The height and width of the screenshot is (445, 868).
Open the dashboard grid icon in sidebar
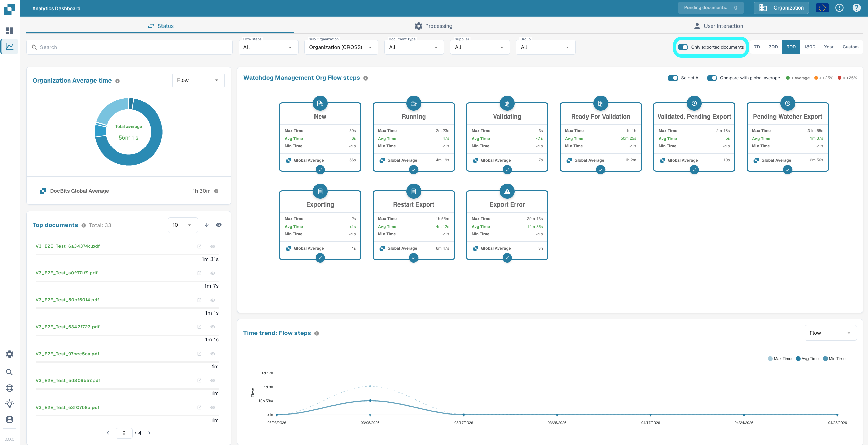coord(10,31)
